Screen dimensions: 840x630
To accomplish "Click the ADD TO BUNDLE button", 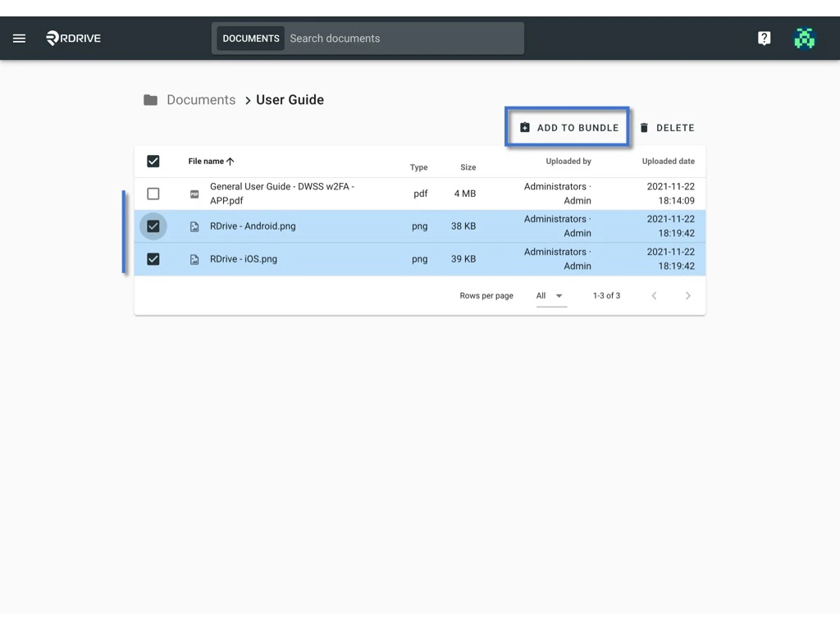I will pyautogui.click(x=568, y=127).
